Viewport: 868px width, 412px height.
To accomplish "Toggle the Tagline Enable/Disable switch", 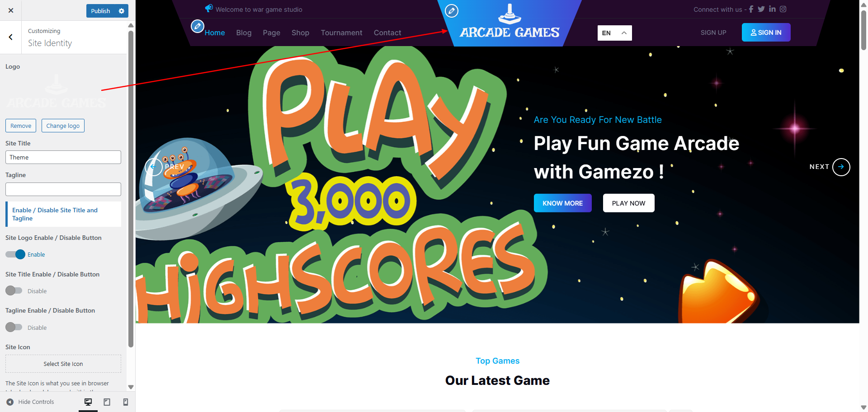I will pyautogui.click(x=14, y=327).
